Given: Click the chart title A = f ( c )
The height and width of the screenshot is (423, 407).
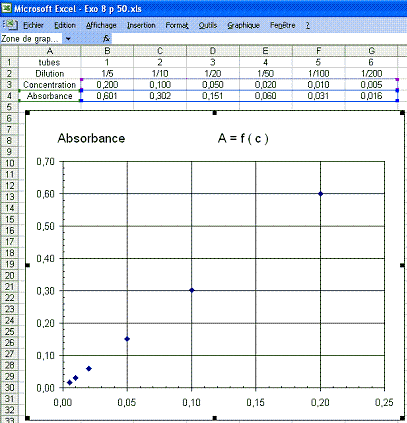Looking at the screenshot, I should [243, 138].
